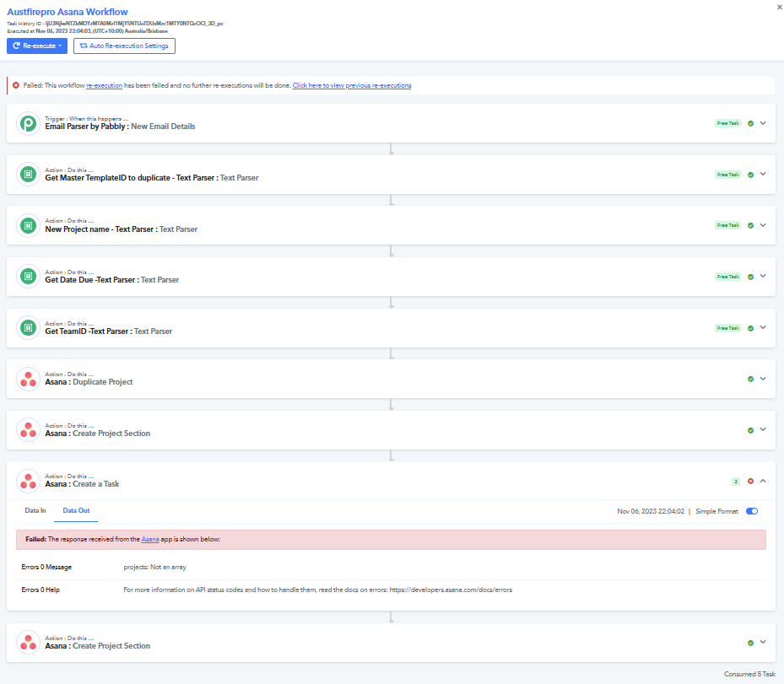Click the Executed at Nov 06, 2023 line
Screen dimensions: 784x684
[x=88, y=31]
